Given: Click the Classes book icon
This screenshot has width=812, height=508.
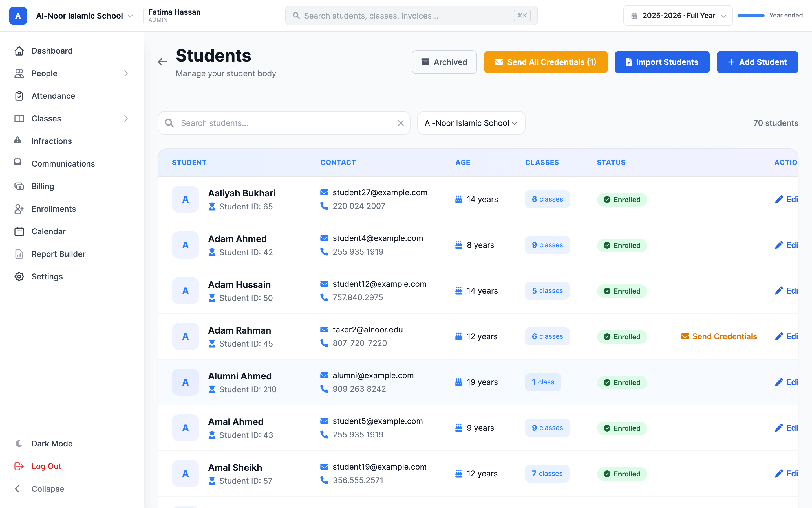Looking at the screenshot, I should pos(19,119).
